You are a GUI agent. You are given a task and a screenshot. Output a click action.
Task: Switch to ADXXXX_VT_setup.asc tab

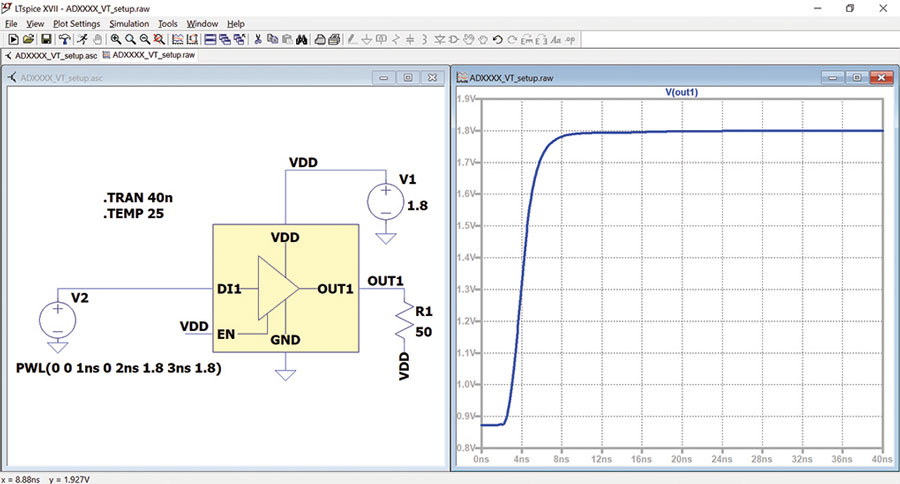(x=52, y=56)
